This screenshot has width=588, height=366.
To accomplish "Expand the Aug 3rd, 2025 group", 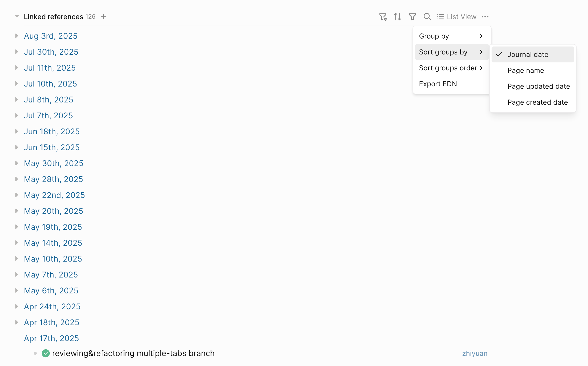I will coord(17,36).
